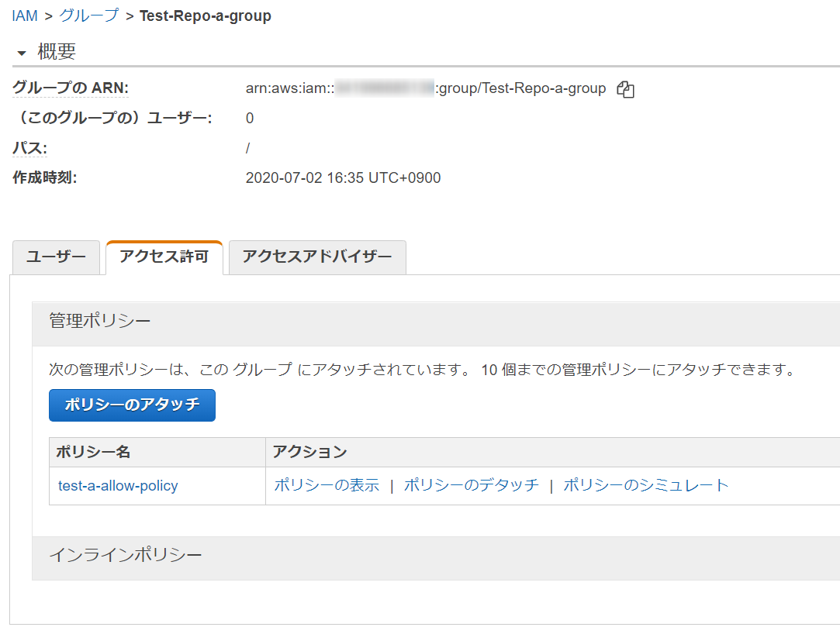Click the ポリシーのアタッチ button

tap(132, 405)
